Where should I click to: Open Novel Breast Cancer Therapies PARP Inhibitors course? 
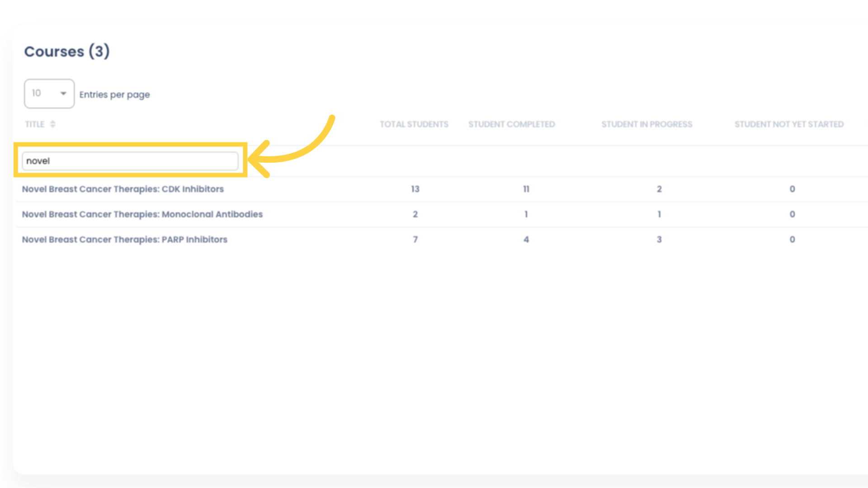tap(125, 239)
